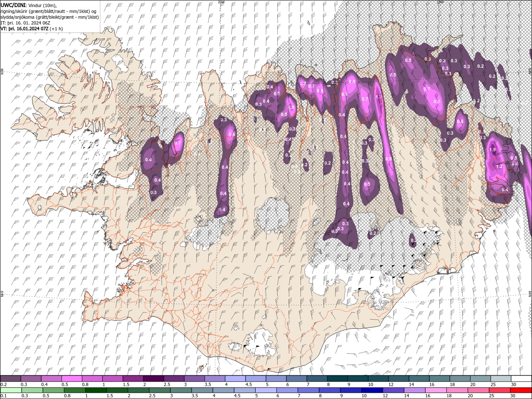Click lower-row light purple swatch labeled 14
Image resolution: width=532 pixels, height=399 pixels.
tap(415, 390)
